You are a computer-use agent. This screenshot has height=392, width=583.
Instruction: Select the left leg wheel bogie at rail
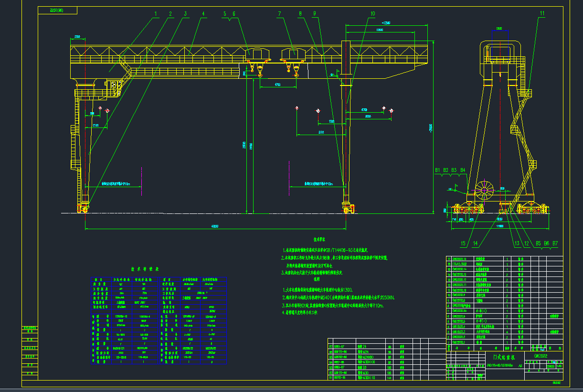(x=85, y=208)
